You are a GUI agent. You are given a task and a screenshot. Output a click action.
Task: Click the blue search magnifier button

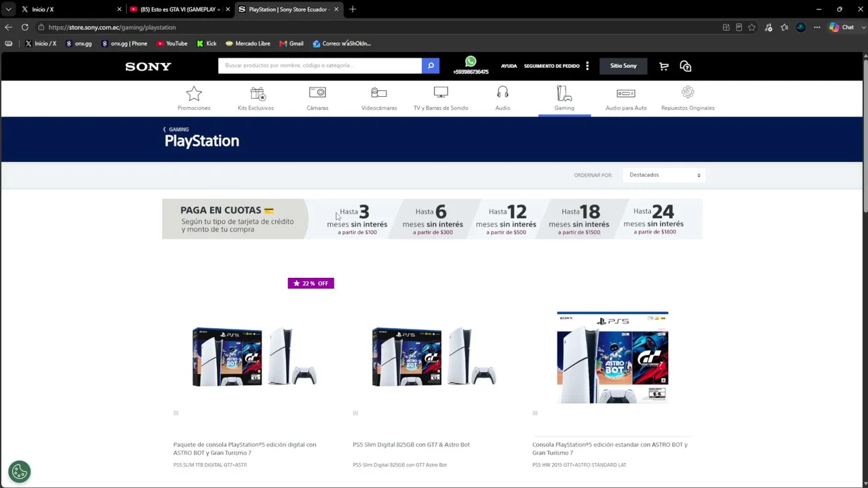point(431,66)
